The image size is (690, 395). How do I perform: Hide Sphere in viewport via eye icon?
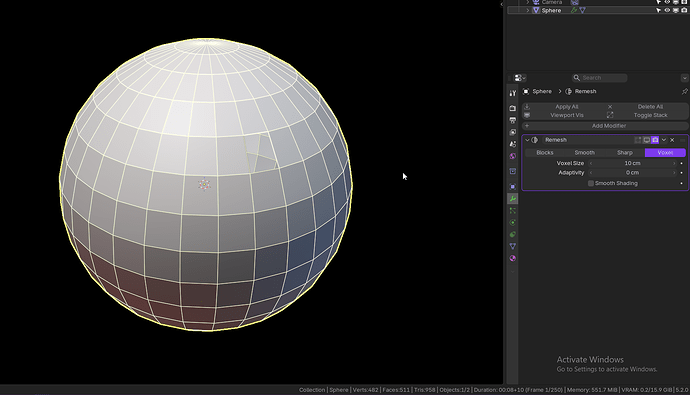point(667,10)
